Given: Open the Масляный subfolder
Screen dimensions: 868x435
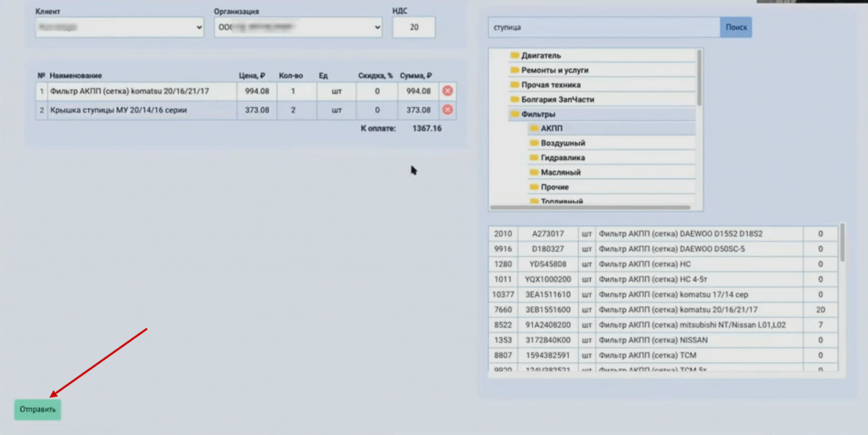Looking at the screenshot, I should click(x=560, y=172).
